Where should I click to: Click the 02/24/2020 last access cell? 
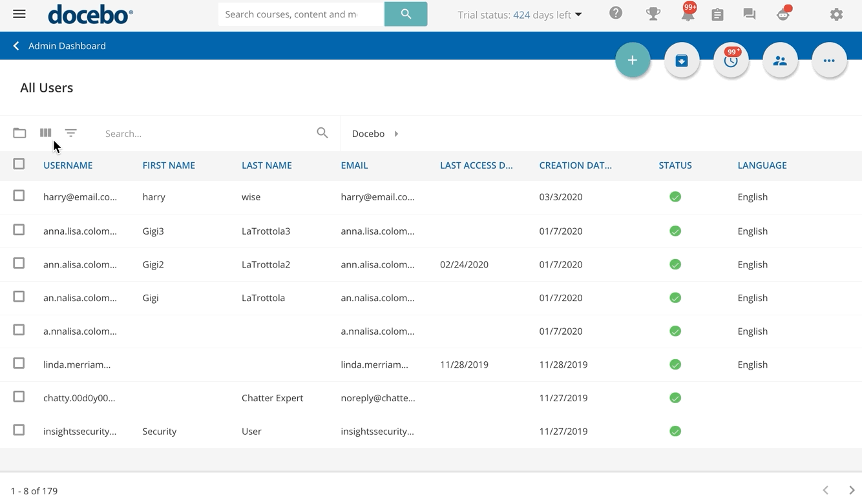464,264
